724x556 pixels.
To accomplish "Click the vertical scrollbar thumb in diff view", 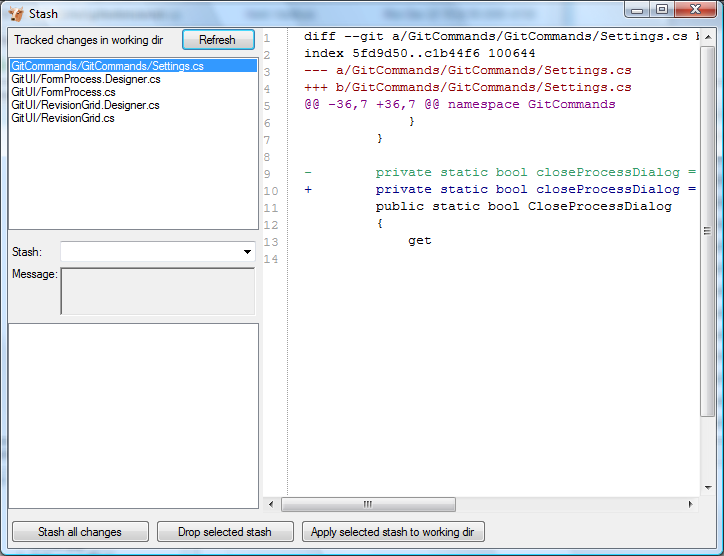I will point(707,231).
